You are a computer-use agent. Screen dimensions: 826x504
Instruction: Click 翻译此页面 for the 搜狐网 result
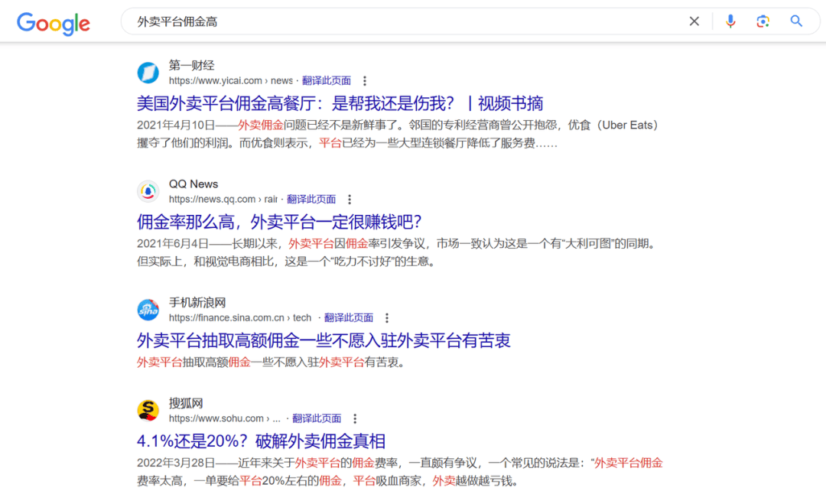[317, 419]
